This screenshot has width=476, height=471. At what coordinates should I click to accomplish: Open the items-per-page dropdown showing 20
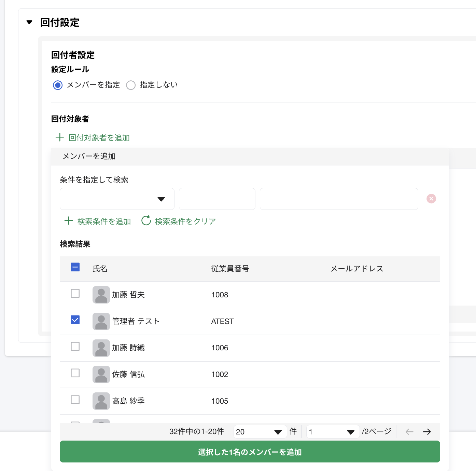260,432
